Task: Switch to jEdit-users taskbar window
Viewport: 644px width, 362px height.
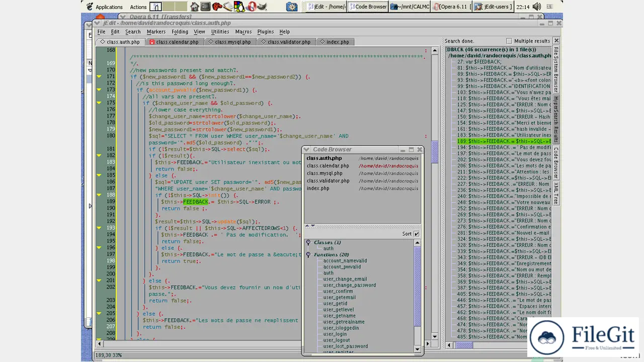Action: (493, 7)
